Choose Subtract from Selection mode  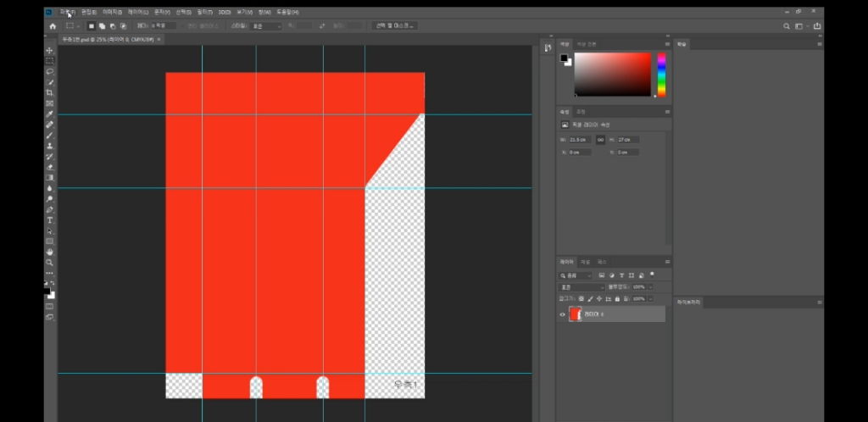[113, 26]
